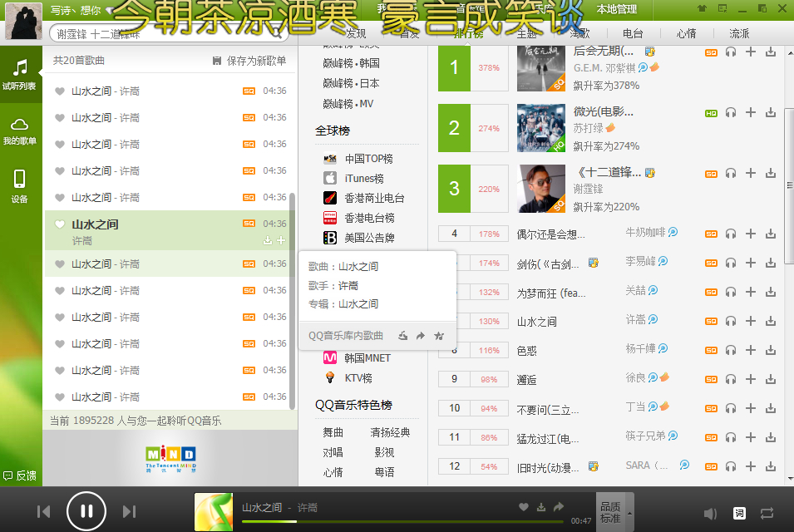Switch to the 电台 tab
The image size is (794, 532).
point(633,33)
